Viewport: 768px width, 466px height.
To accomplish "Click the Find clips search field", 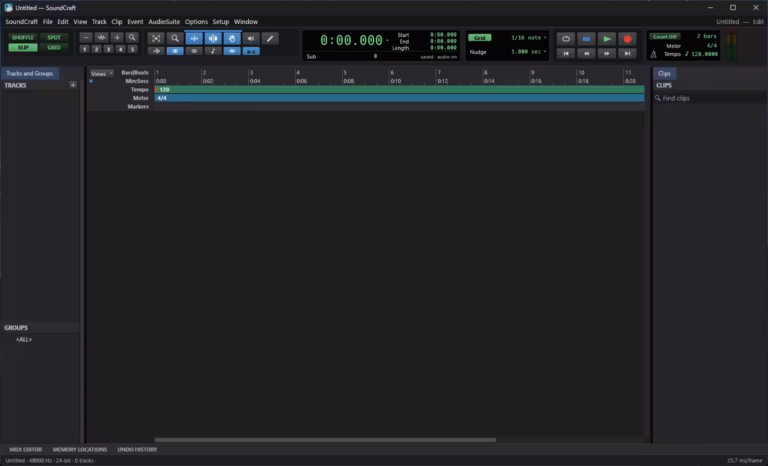I will click(x=710, y=98).
